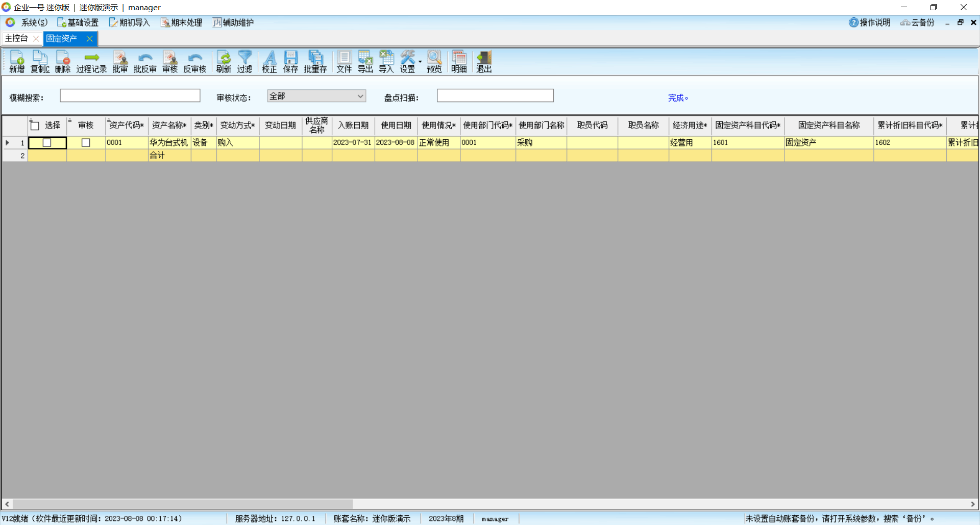This screenshot has height=525, width=980.
Task: Tick the 选择 checkbox in row 1
Action: [x=47, y=143]
